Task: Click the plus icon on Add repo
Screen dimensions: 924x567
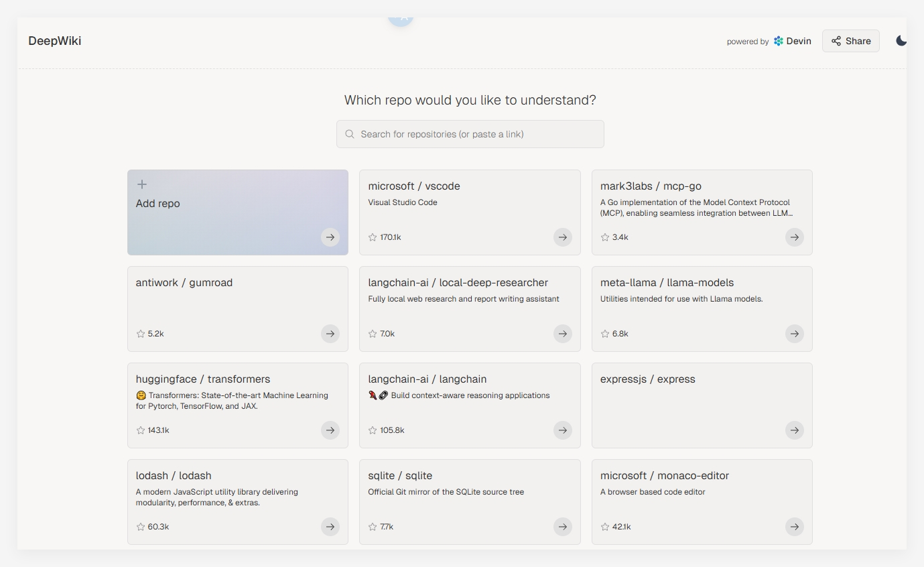Action: [142, 184]
